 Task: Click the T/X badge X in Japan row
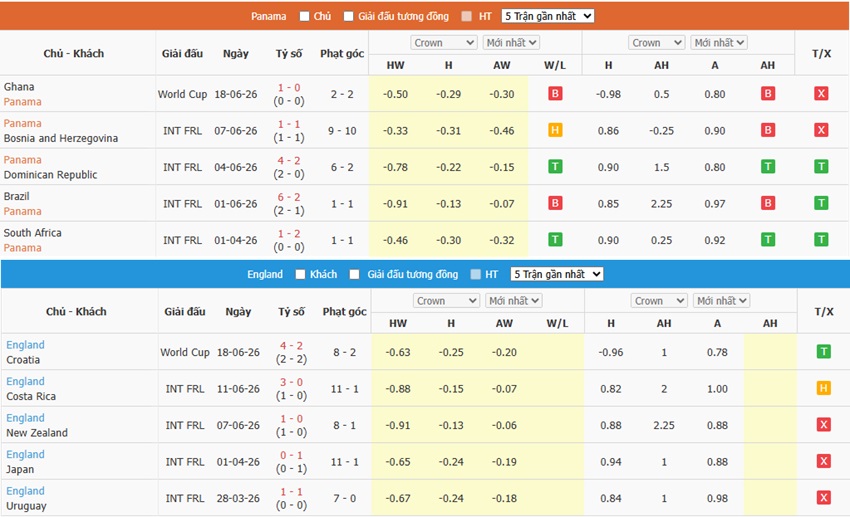[x=823, y=461]
